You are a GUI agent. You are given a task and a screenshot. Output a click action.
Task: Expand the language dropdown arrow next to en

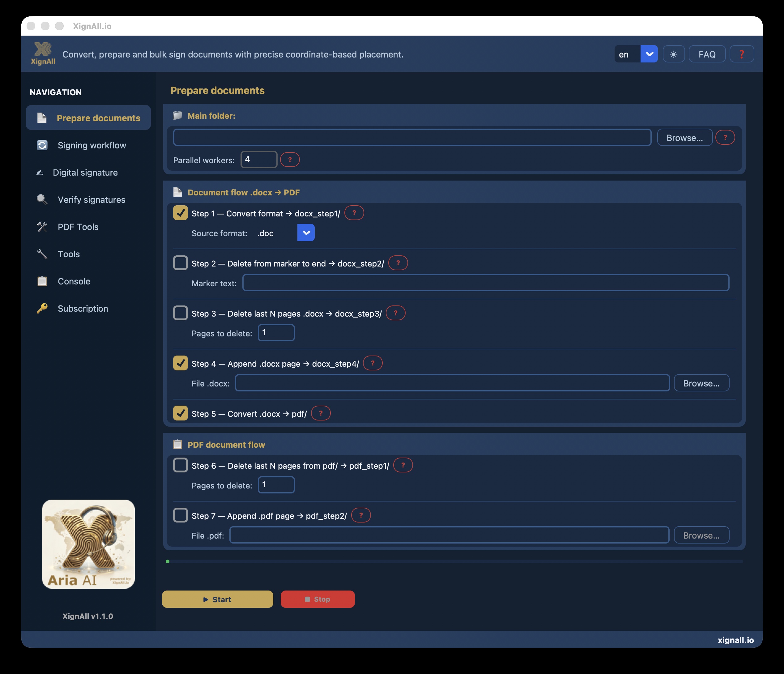pos(649,54)
